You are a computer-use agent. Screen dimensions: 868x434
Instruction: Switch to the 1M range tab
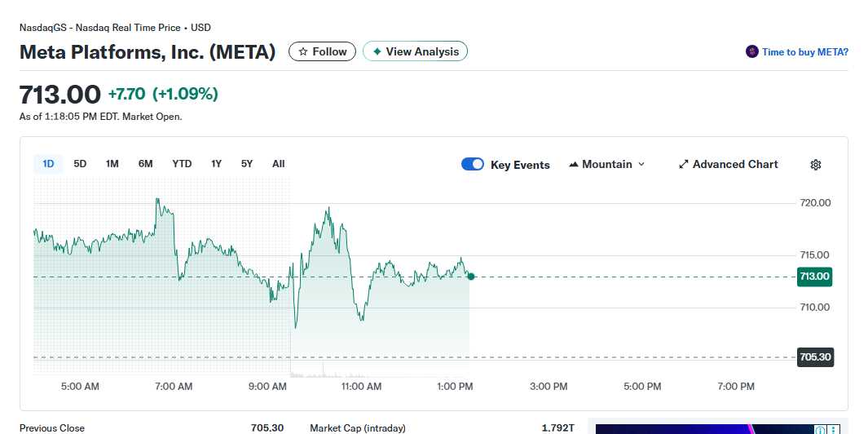pos(112,163)
